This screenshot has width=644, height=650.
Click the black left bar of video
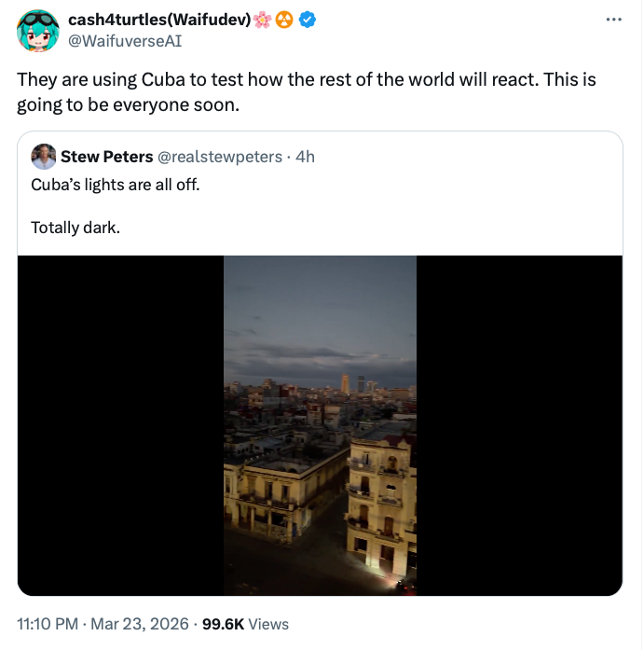point(120,425)
